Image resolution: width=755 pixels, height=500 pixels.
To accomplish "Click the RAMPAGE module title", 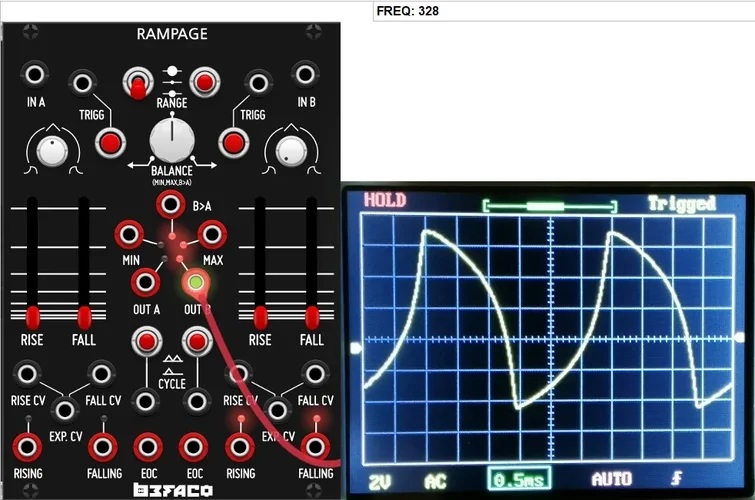I will 172,34.
